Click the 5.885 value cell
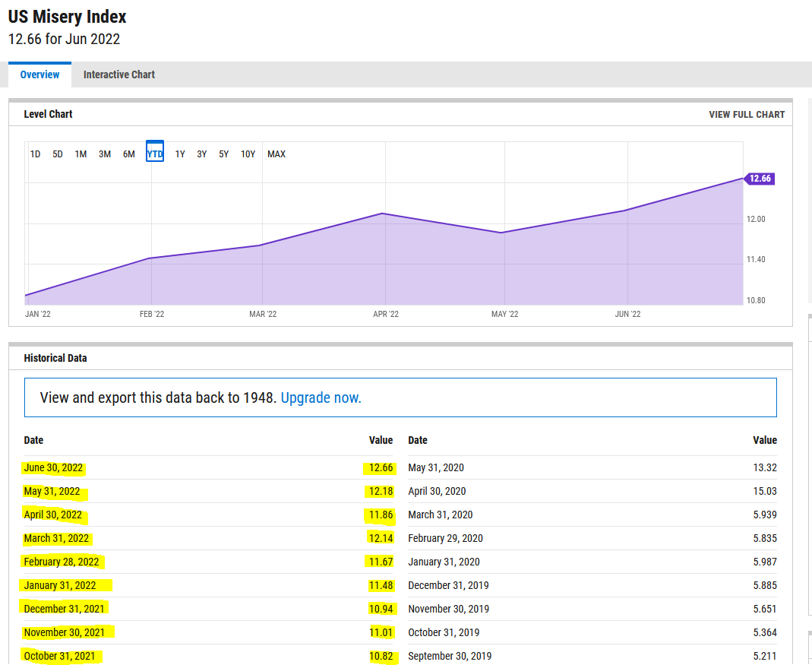 pos(765,586)
